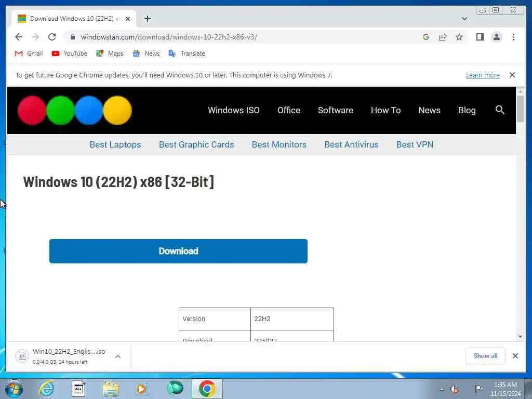Viewport: 532px width, 399px height.
Task: Click the blue Download button
Action: click(x=178, y=251)
